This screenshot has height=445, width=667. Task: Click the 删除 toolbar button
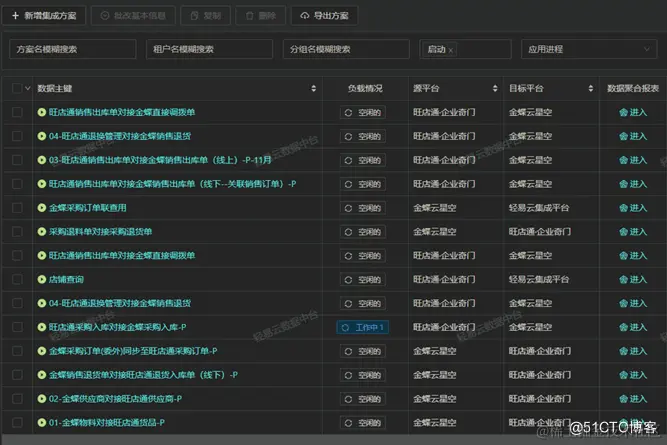point(260,16)
